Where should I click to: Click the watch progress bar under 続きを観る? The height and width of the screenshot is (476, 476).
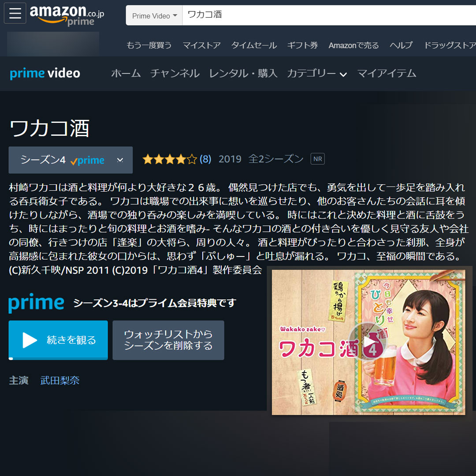click(58, 358)
